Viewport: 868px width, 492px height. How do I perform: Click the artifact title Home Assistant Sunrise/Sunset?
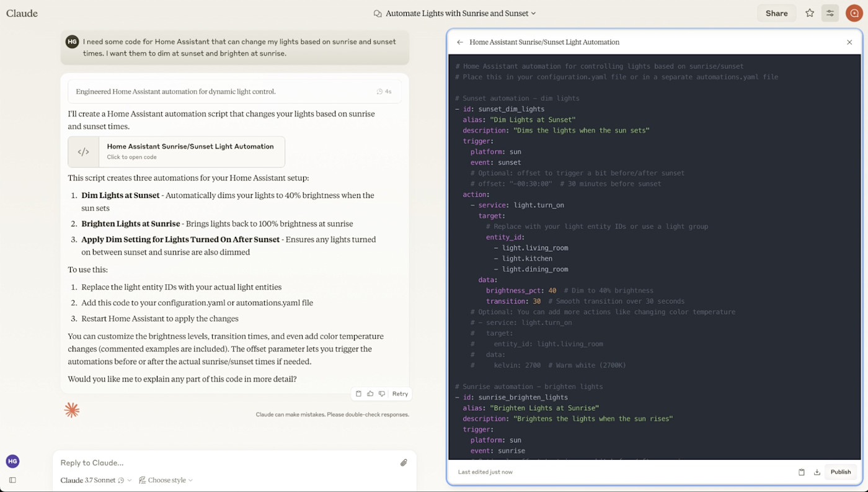(544, 42)
